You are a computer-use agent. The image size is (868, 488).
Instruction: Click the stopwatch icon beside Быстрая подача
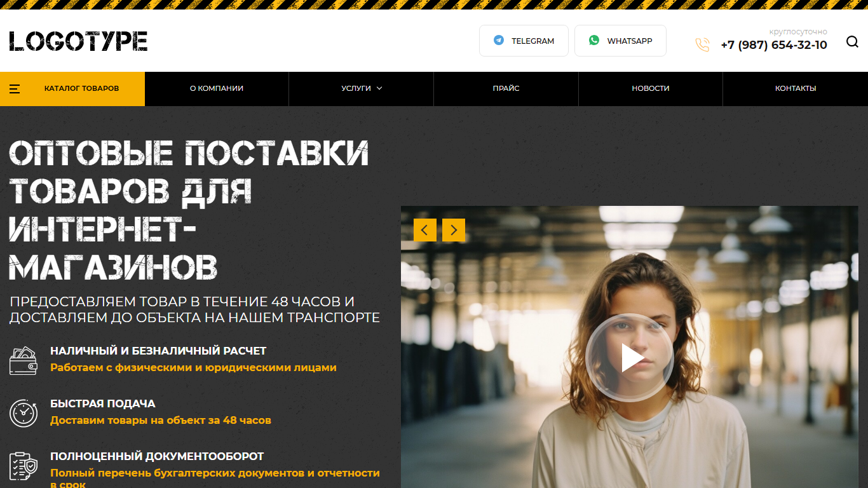23,413
